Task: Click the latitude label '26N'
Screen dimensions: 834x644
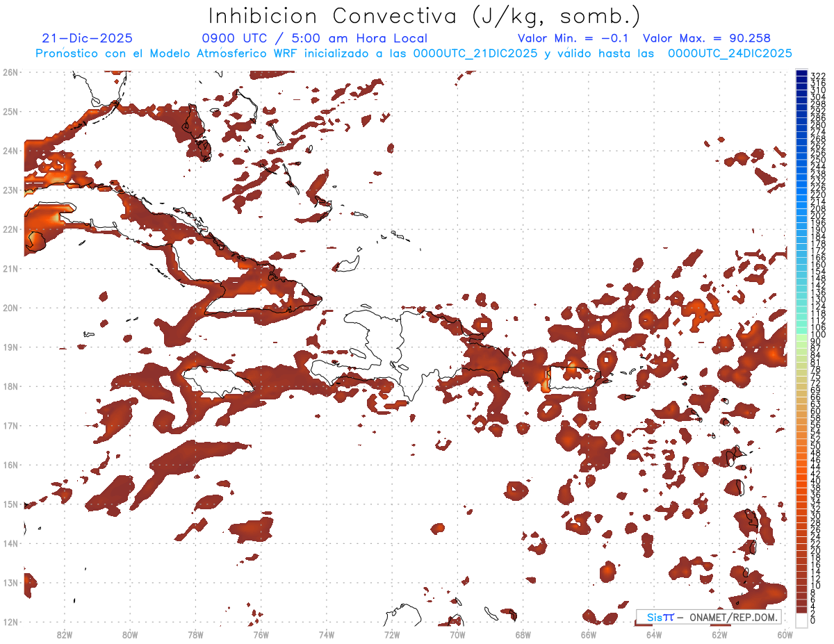Action: (10, 72)
